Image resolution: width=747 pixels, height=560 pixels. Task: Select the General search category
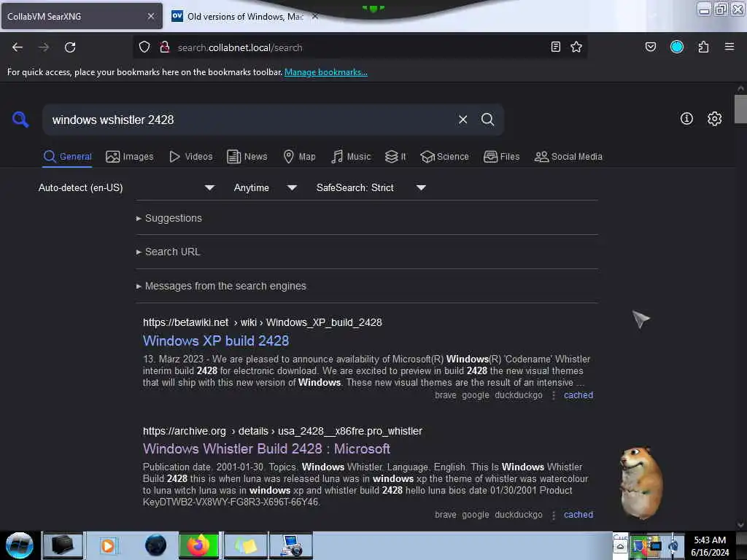tap(67, 157)
